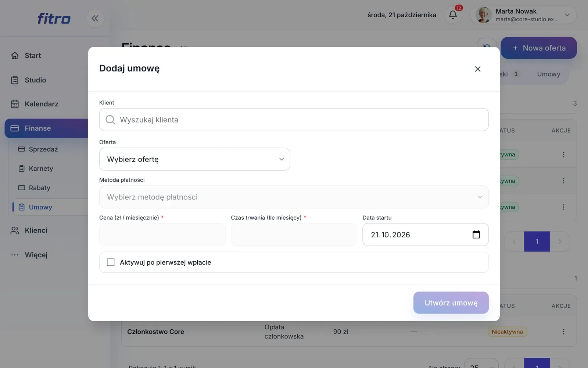Screen dimensions: 588x368
Task: Go to previous page in upper pagination
Action: click(514, 241)
